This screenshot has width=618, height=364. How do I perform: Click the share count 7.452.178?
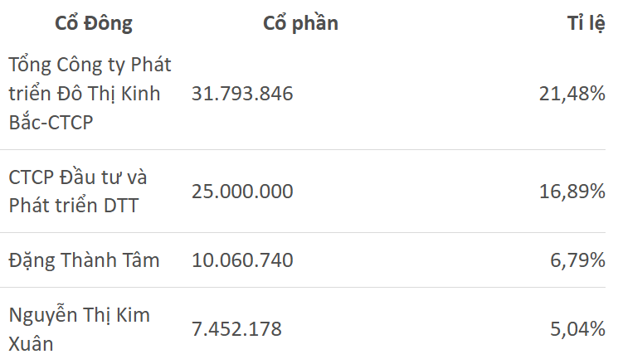click(236, 329)
